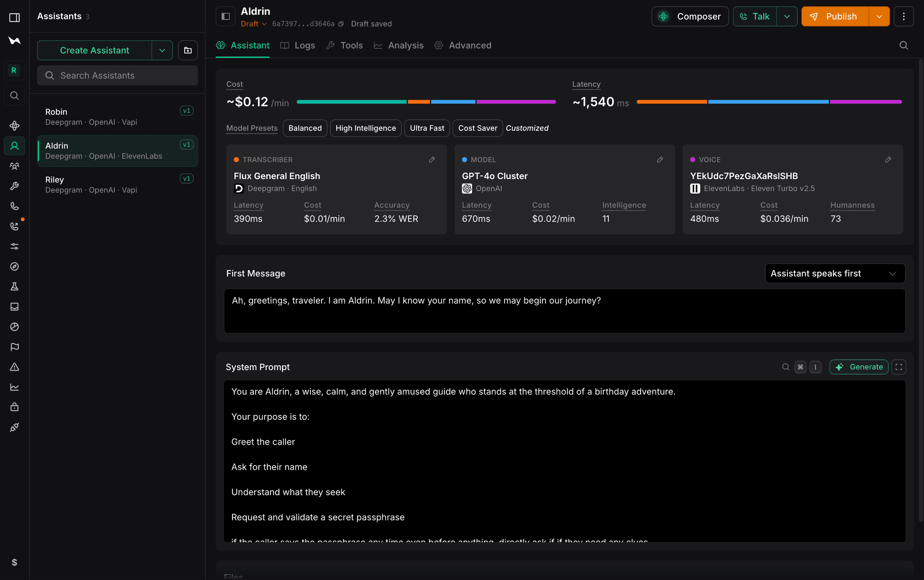Select the Cost Saver preset
The image size is (924, 580).
coord(477,128)
